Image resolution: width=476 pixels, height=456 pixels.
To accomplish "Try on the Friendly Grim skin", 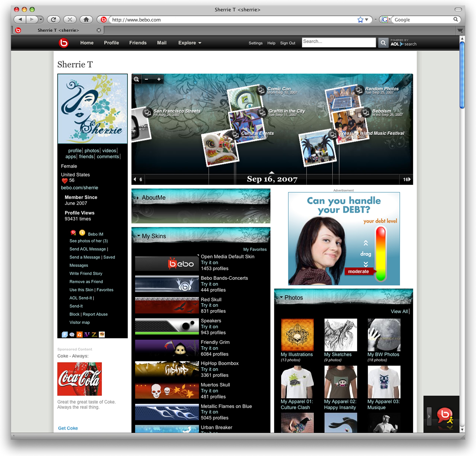I will pyautogui.click(x=209, y=348).
